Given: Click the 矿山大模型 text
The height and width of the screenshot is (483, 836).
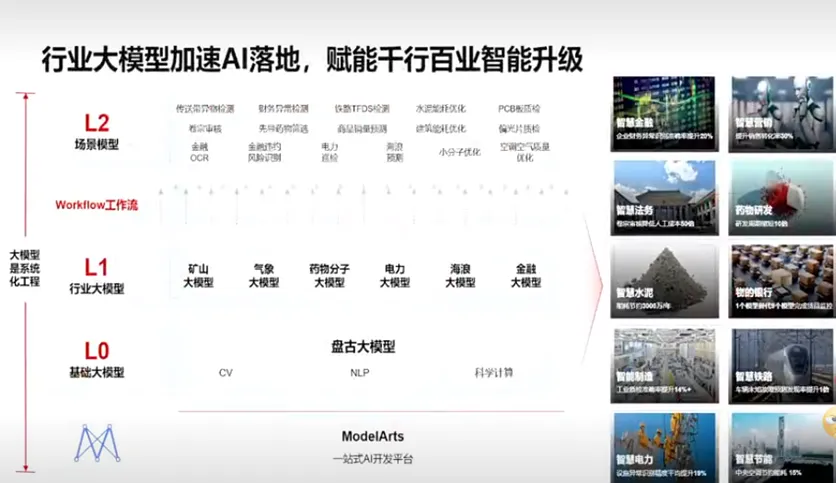Looking at the screenshot, I should [x=198, y=276].
